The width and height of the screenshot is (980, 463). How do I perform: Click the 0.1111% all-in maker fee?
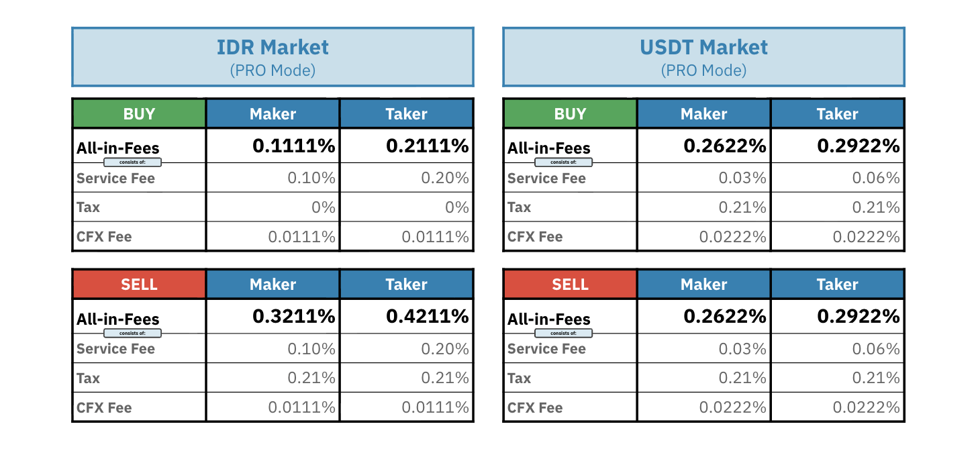tap(293, 146)
